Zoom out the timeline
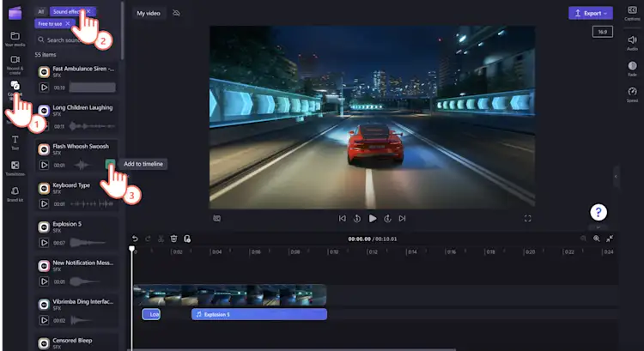644x351 pixels. (583, 239)
